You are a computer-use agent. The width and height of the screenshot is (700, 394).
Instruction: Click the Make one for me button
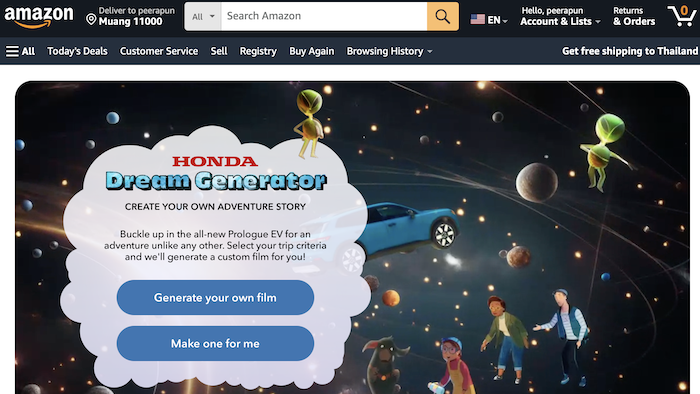[215, 344]
